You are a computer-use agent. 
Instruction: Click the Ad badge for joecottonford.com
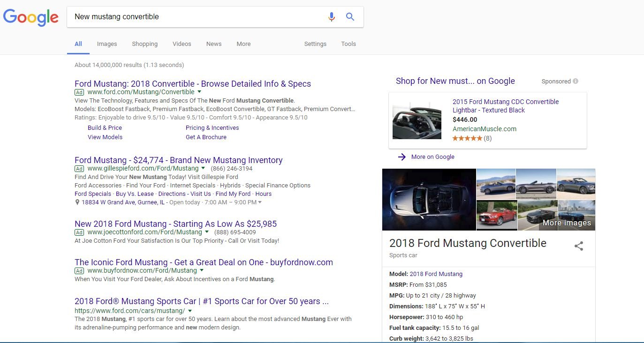[x=79, y=232]
